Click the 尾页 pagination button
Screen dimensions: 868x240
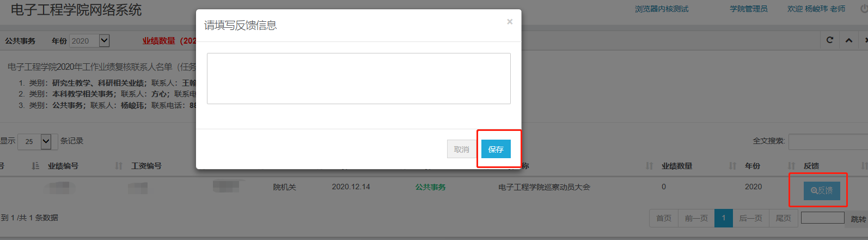(783, 218)
